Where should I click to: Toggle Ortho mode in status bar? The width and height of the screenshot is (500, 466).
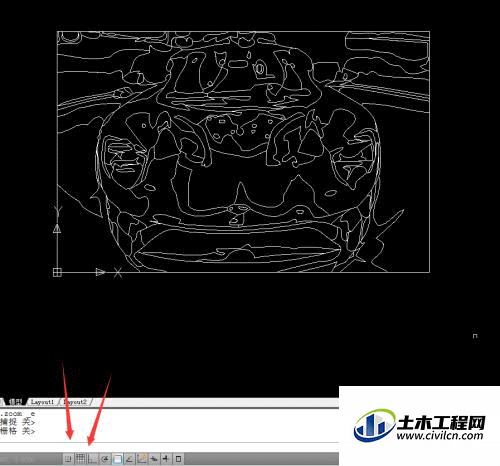coord(92,459)
